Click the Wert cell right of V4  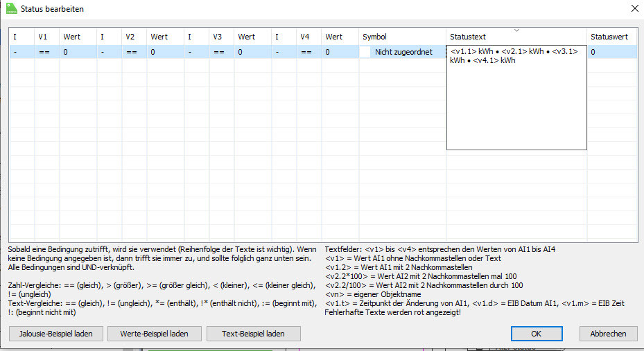(340, 52)
